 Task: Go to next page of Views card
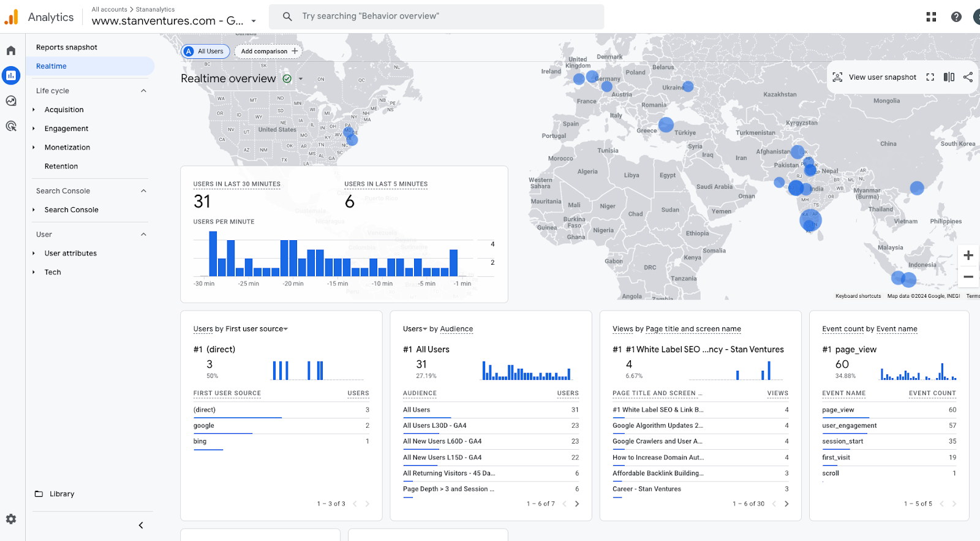[x=786, y=504]
